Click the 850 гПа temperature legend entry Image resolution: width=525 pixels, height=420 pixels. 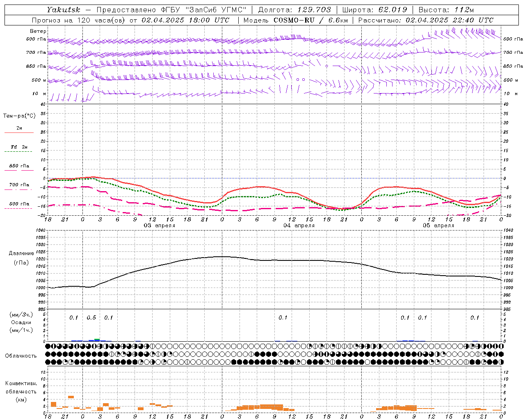pyautogui.click(x=19, y=166)
